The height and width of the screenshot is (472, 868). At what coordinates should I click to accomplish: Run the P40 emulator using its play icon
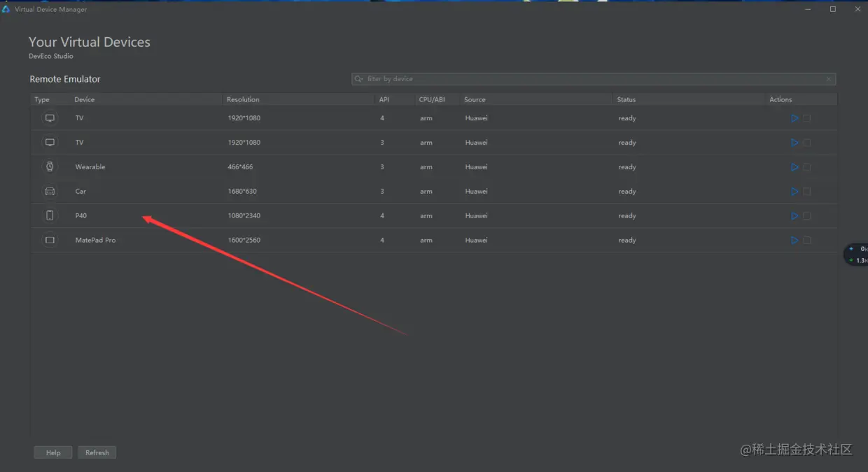(794, 216)
